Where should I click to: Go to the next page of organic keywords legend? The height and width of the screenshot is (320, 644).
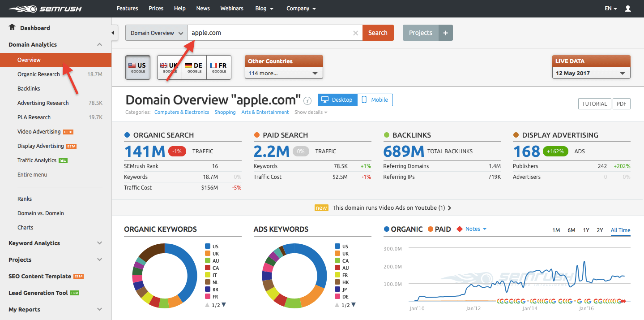tap(223, 304)
